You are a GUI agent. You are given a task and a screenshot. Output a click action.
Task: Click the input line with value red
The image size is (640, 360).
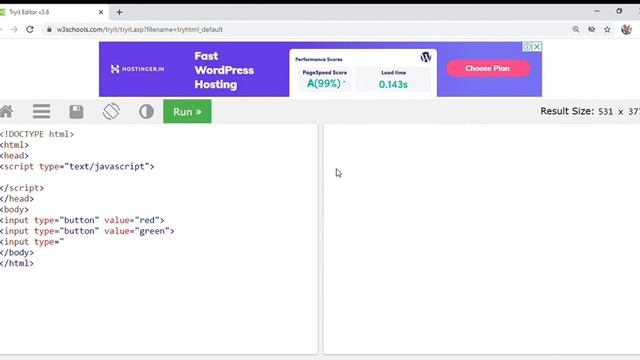82,220
